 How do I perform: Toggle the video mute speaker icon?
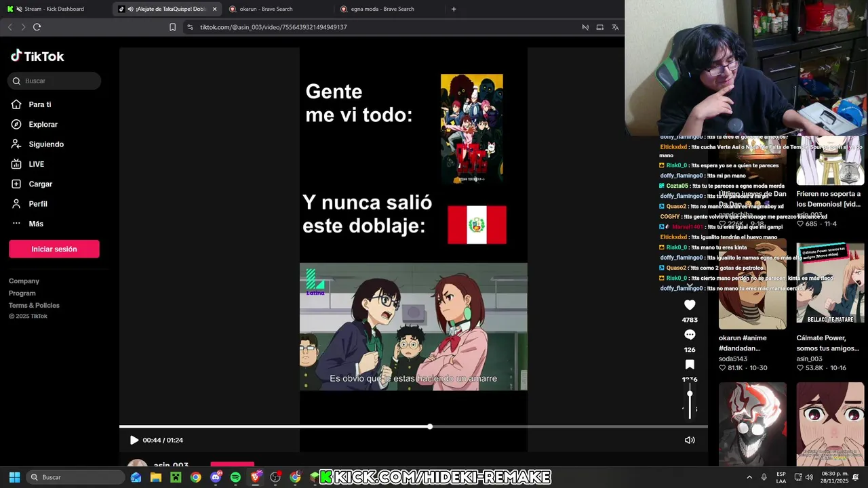(x=690, y=440)
